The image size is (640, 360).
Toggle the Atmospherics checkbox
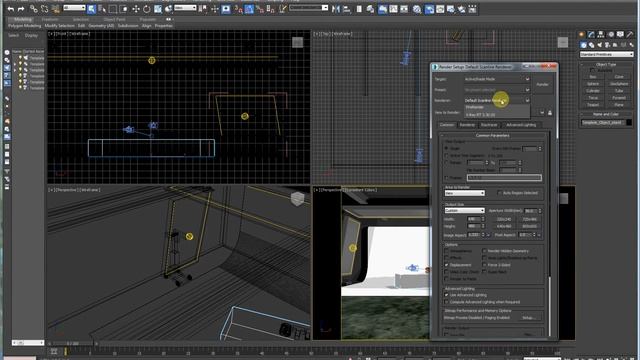[447, 251]
